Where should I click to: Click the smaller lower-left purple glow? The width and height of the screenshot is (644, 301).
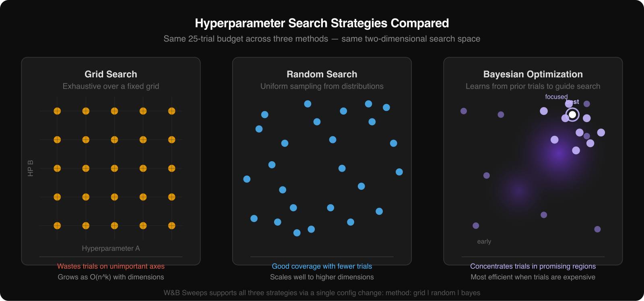[518, 191]
